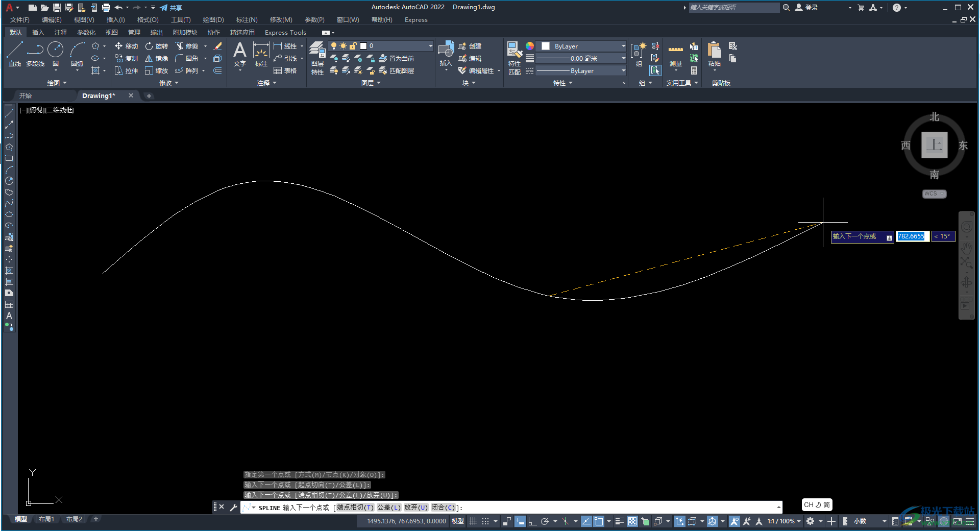Image resolution: width=980 pixels, height=531 pixels.
Task: Open the Text (文字) annotation tool
Action: tap(240, 54)
